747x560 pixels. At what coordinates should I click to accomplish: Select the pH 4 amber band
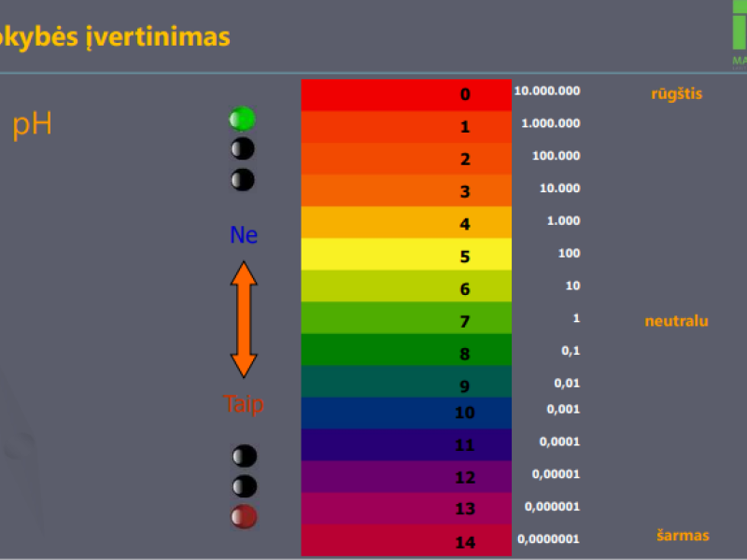coord(406,222)
